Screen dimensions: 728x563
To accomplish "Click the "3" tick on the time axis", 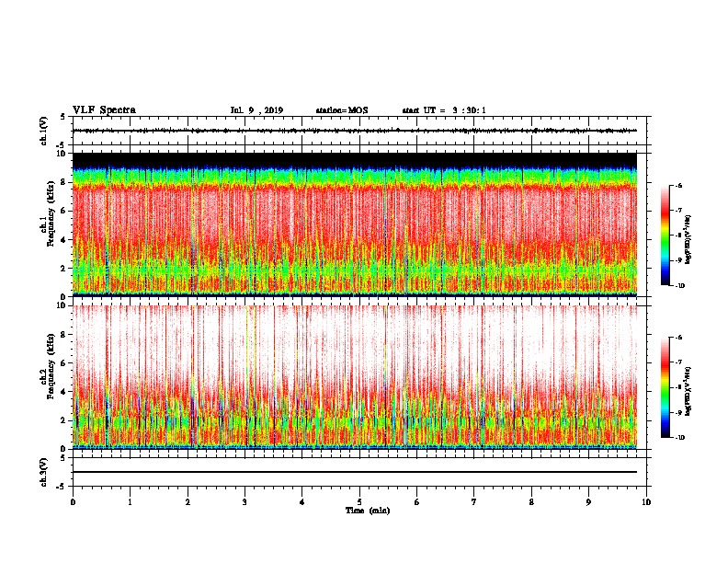I will (245, 502).
